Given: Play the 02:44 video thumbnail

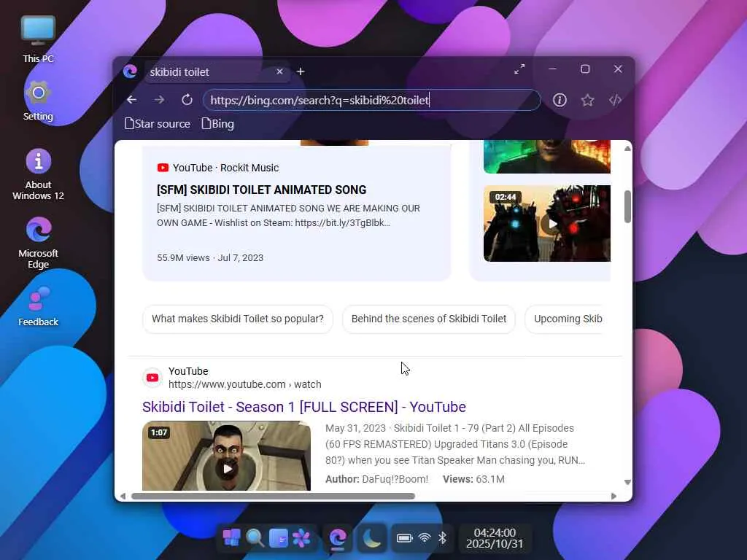Looking at the screenshot, I should (x=547, y=223).
